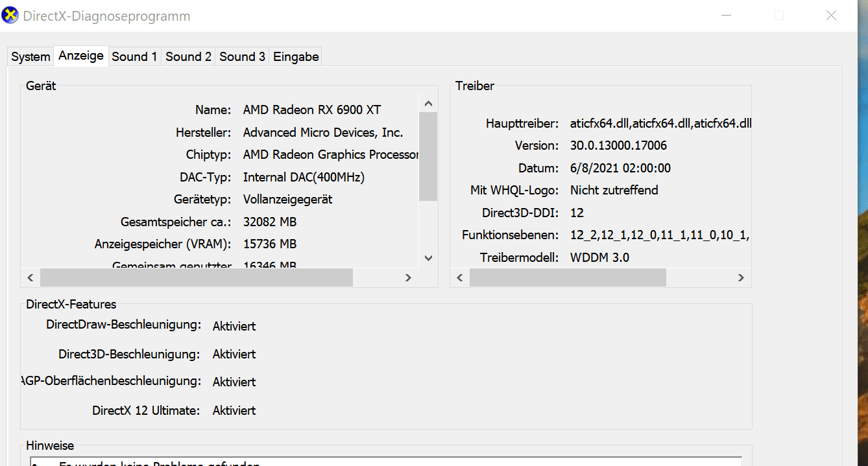Click the Datum value 6/8/2021 02:00:00
Viewport: 868px width, 466px height.
click(620, 168)
